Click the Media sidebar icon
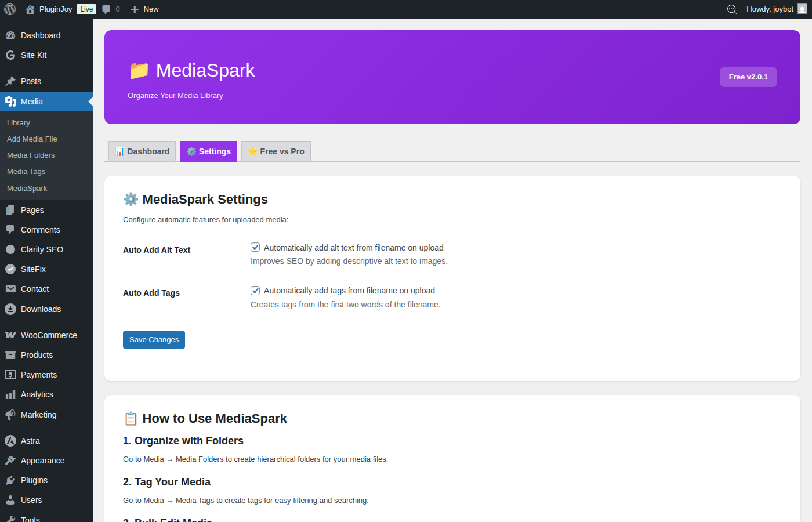Screen dimensions: 812x522 point(10,101)
